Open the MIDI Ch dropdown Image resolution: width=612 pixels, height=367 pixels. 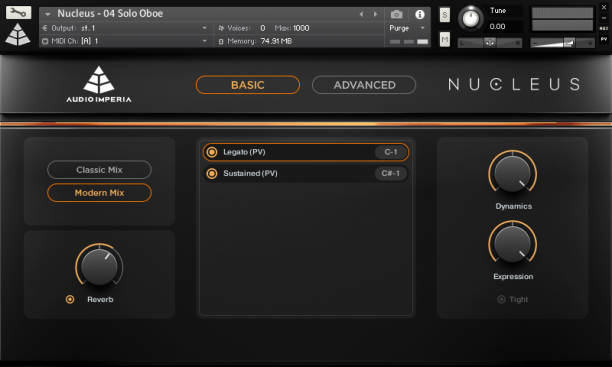[x=205, y=41]
